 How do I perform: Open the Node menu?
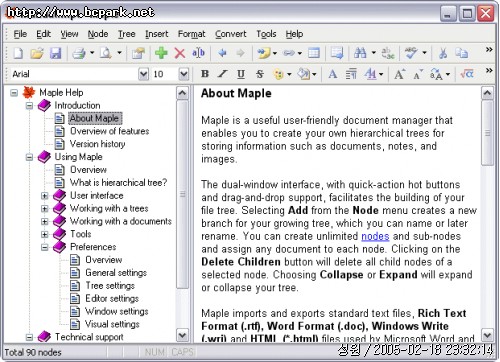98,34
